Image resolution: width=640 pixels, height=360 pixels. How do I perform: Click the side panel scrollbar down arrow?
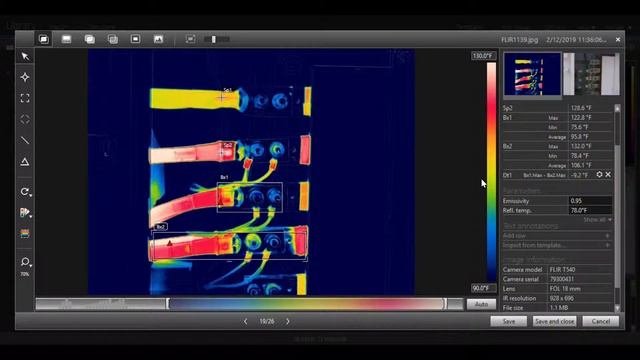617,308
